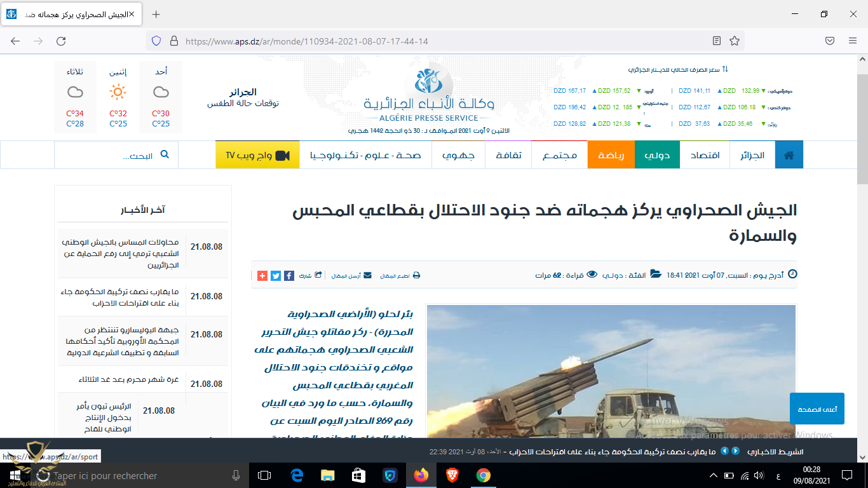This screenshot has height=488, width=868.
Task: Click the أعلى الصفحة back-to-top button
Action: (x=817, y=409)
